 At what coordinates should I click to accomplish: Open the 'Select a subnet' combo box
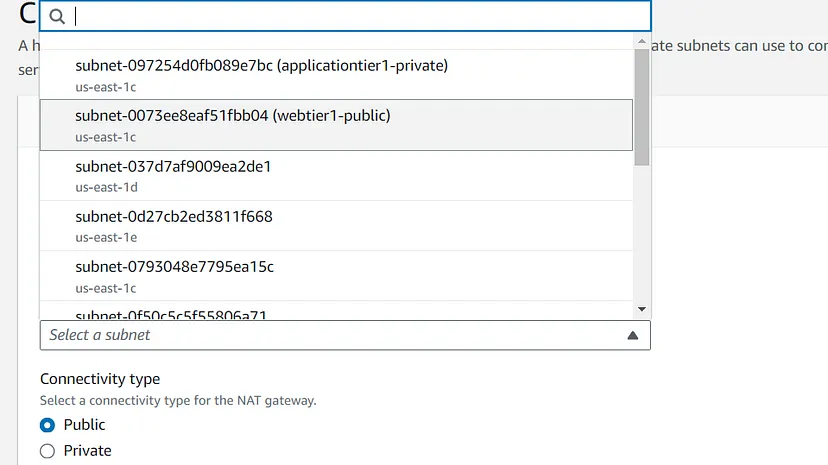[330, 335]
